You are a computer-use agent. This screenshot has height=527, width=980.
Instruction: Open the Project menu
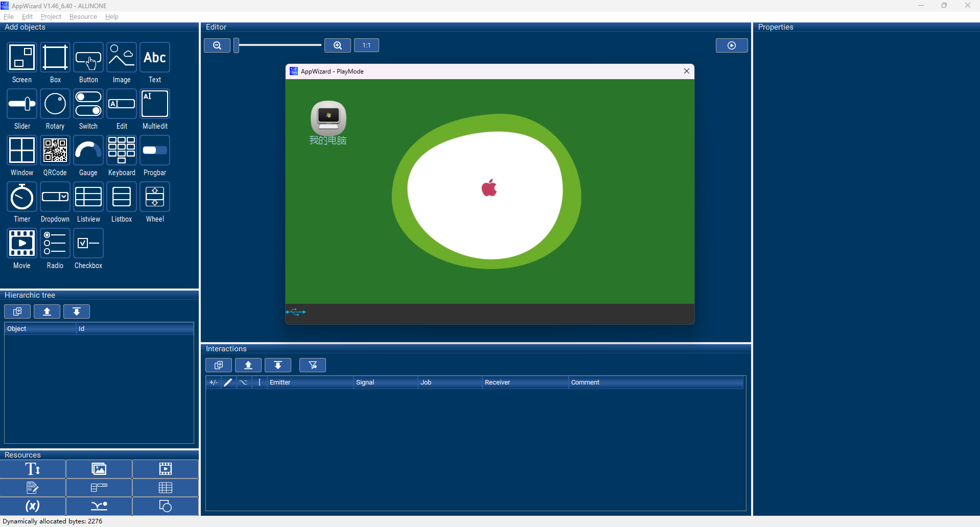click(x=51, y=17)
